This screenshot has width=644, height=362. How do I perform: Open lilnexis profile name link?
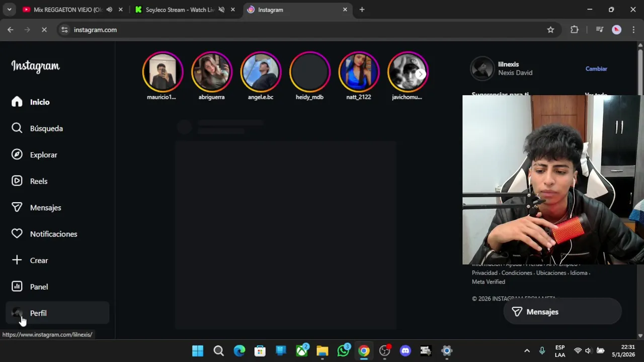pos(508,64)
